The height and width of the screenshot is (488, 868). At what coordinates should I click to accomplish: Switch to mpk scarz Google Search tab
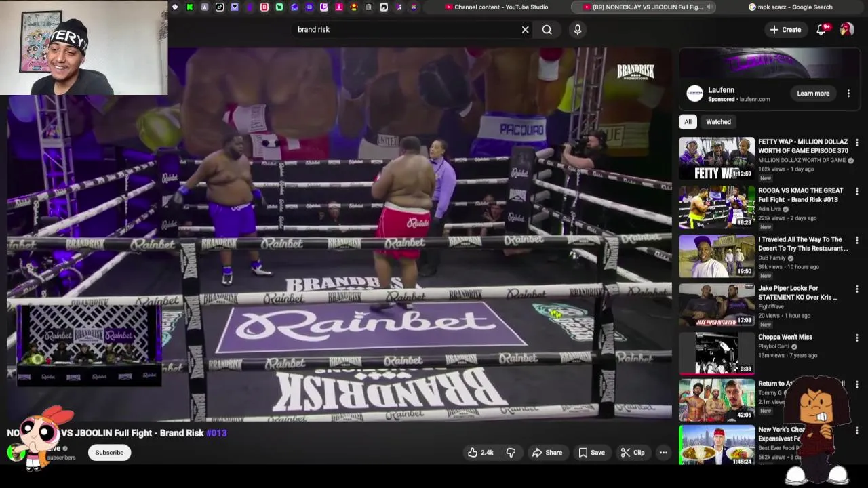click(x=790, y=7)
